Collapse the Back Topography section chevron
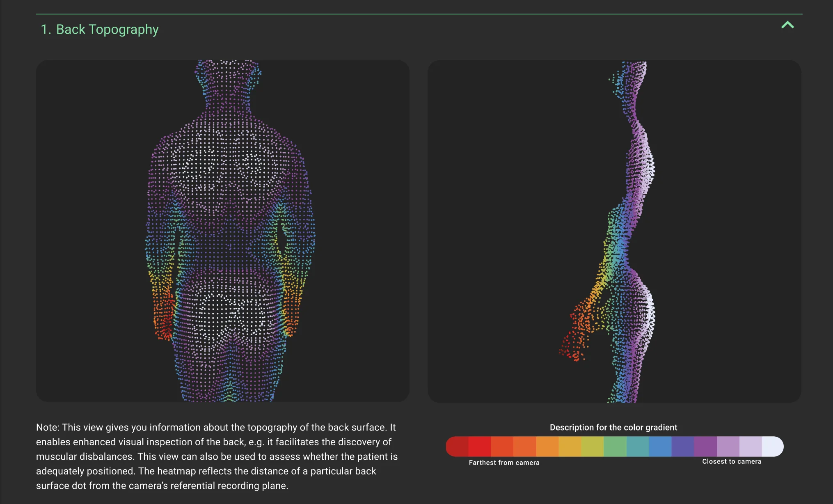Viewport: 833px width, 504px height. tap(787, 25)
